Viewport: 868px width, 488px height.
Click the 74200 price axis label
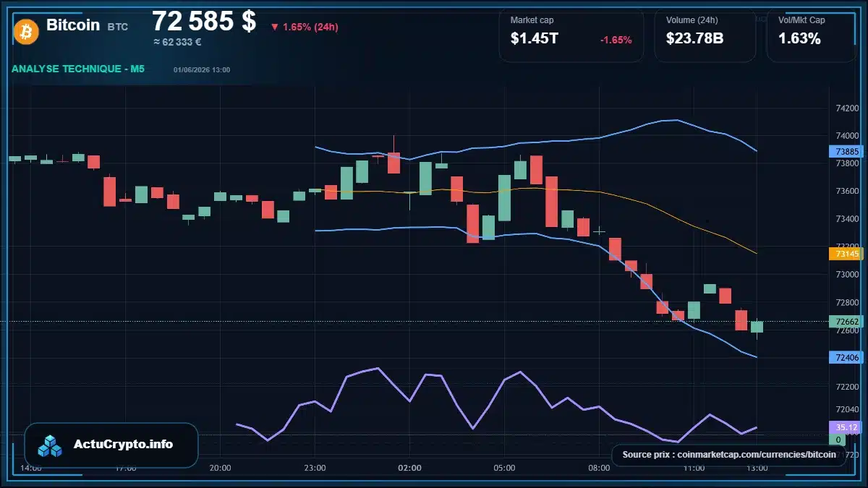coord(847,108)
